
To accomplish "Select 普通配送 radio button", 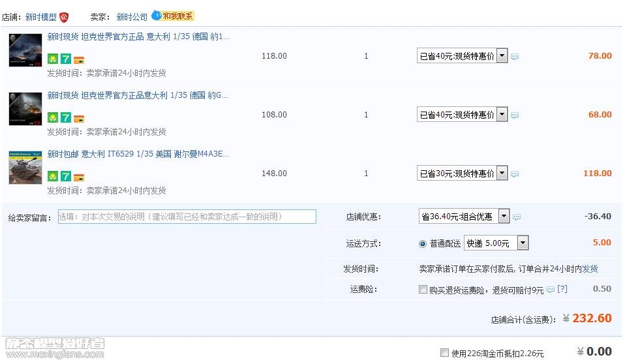I will pyautogui.click(x=423, y=243).
